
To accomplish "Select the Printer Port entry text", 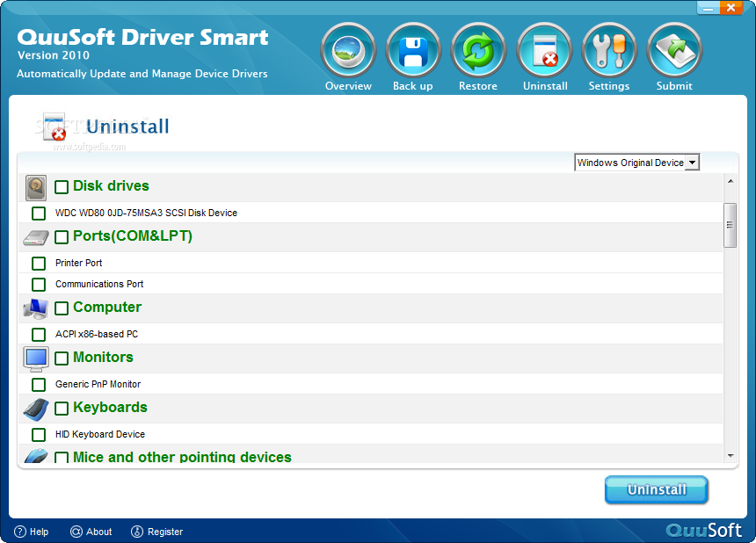I will pos(78,263).
